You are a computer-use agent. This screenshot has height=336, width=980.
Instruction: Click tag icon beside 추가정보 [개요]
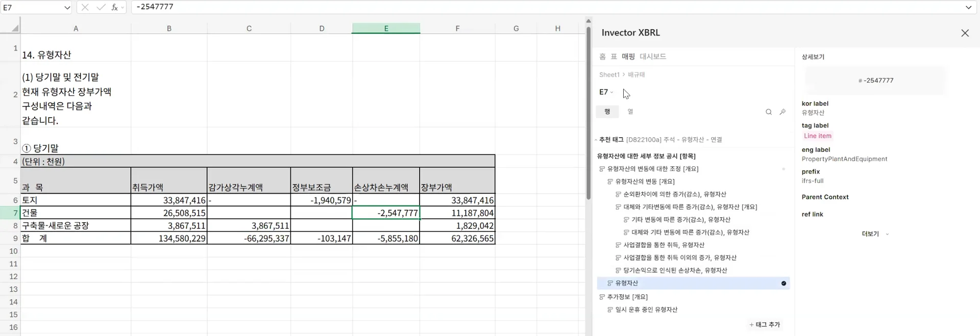(x=602, y=297)
